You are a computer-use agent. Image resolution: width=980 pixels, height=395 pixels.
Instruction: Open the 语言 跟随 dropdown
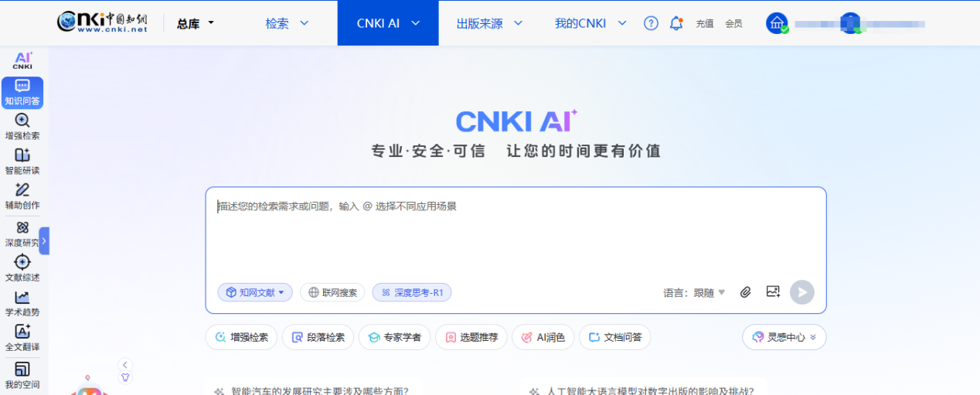695,292
